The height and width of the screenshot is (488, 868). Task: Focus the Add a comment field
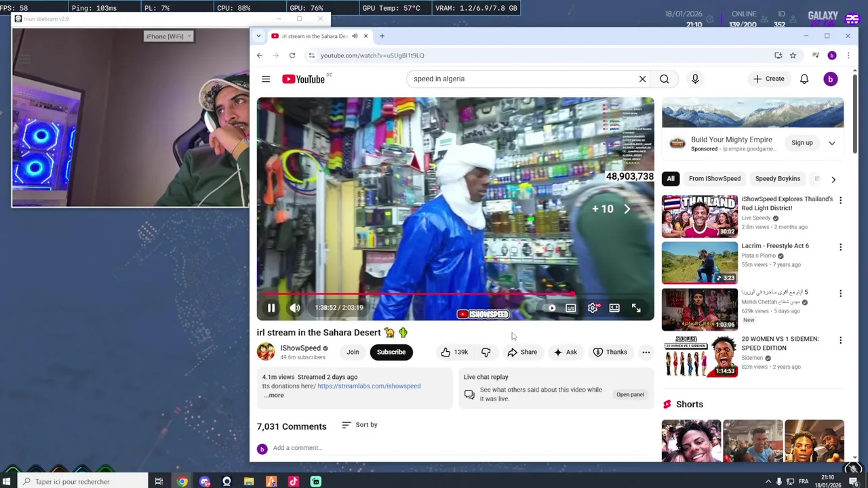click(x=461, y=448)
